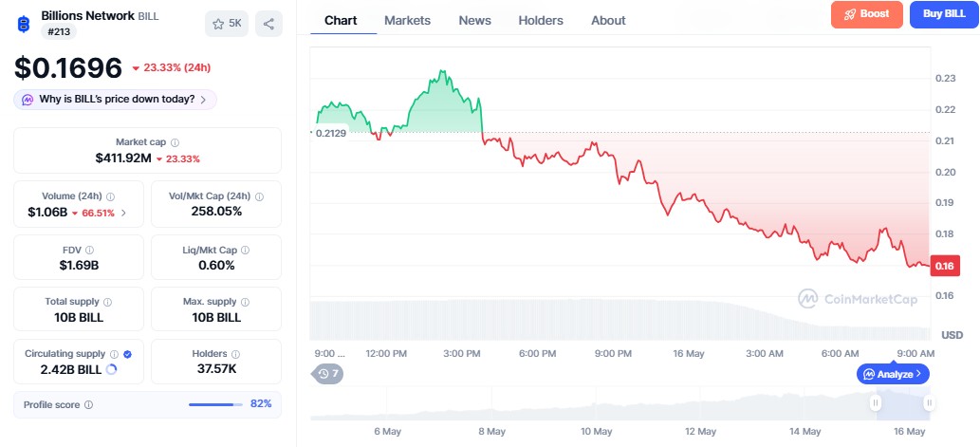Click left handle of chart range selector

(x=877, y=403)
